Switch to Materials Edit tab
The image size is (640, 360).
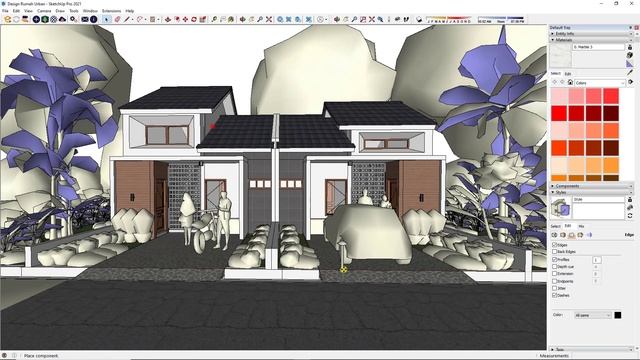tap(568, 74)
